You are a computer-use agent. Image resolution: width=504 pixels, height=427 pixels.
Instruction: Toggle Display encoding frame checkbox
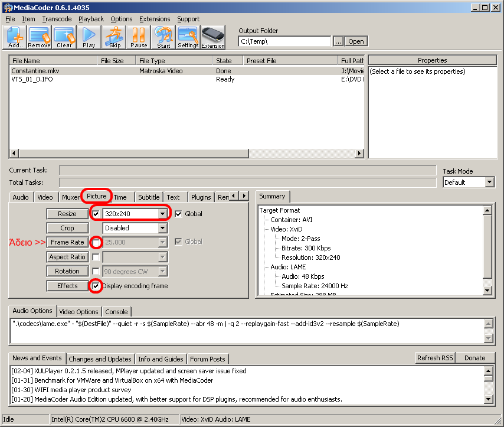pyautogui.click(x=96, y=286)
